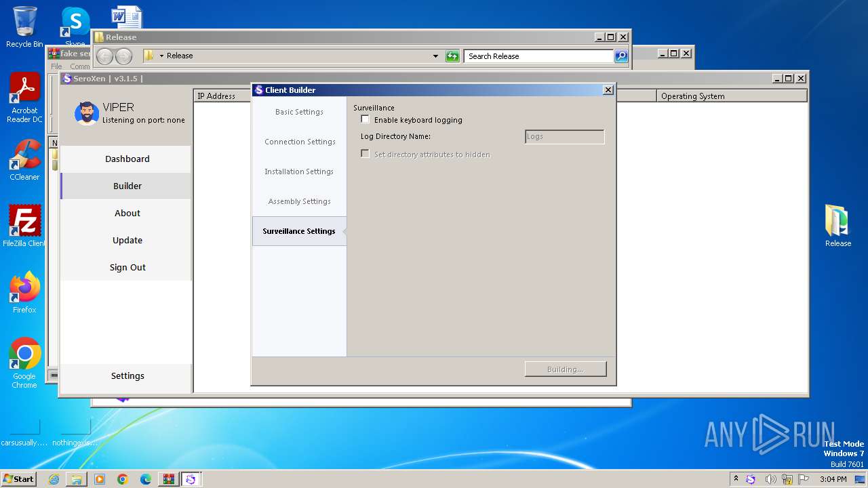Viewport: 868px width, 488px height.
Task: Toggle Set directory attributes to hidden checkbox
Action: (366, 154)
